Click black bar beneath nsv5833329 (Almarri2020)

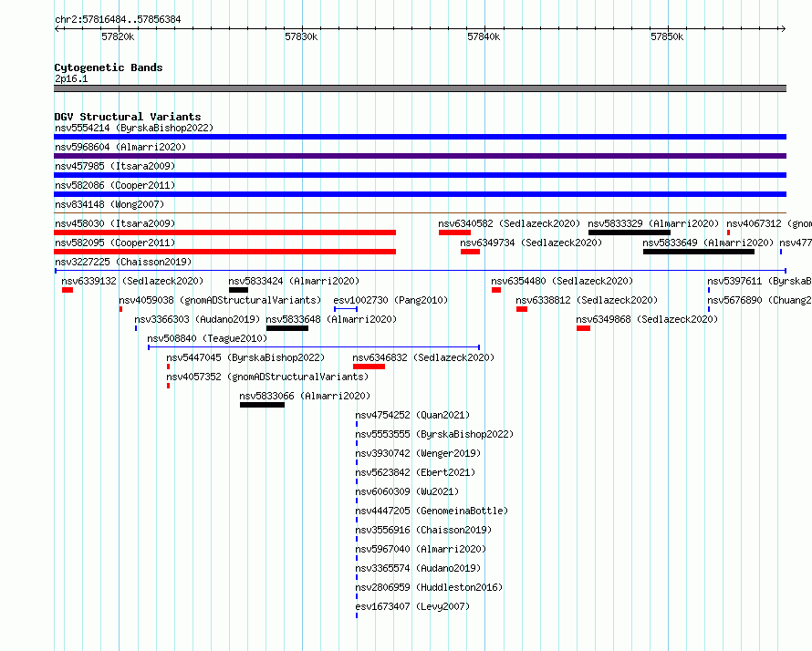[x=630, y=232]
